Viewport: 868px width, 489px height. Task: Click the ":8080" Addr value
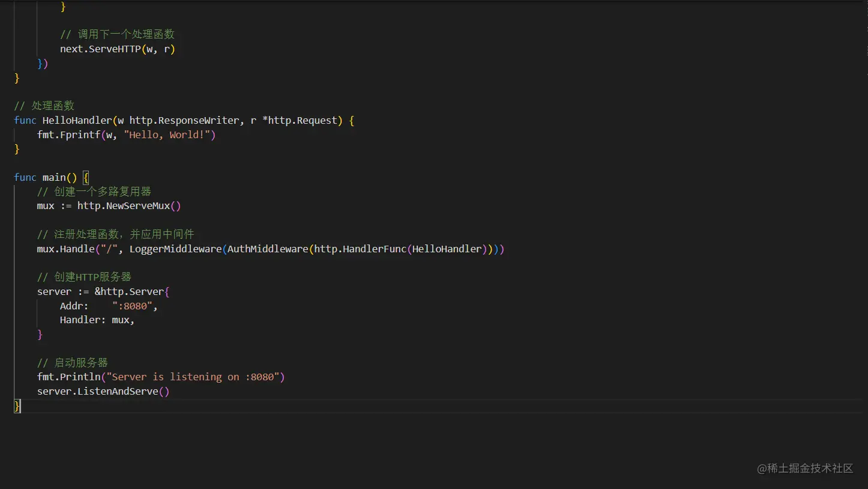coord(132,306)
